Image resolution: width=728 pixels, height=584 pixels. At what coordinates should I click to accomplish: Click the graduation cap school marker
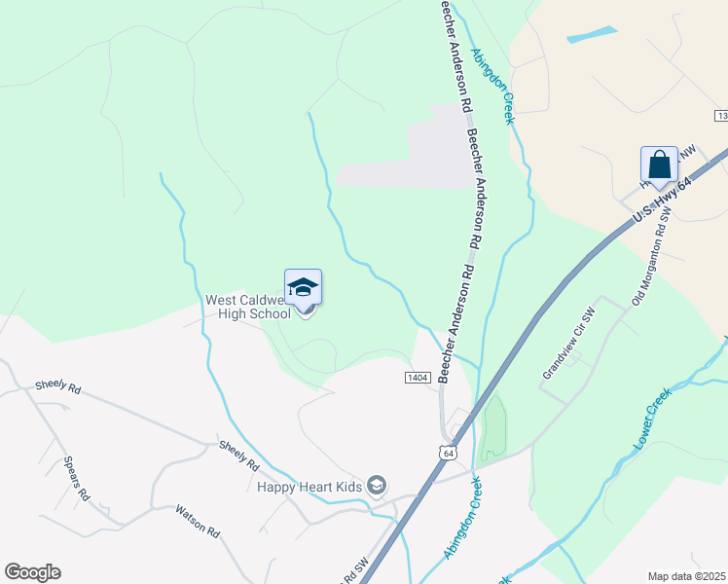[303, 289]
